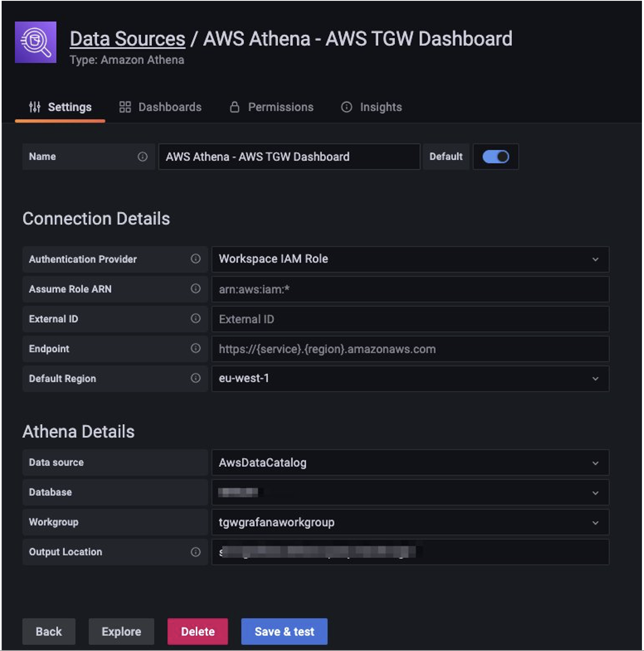
Task: Open the Database dropdown
Action: click(x=410, y=492)
